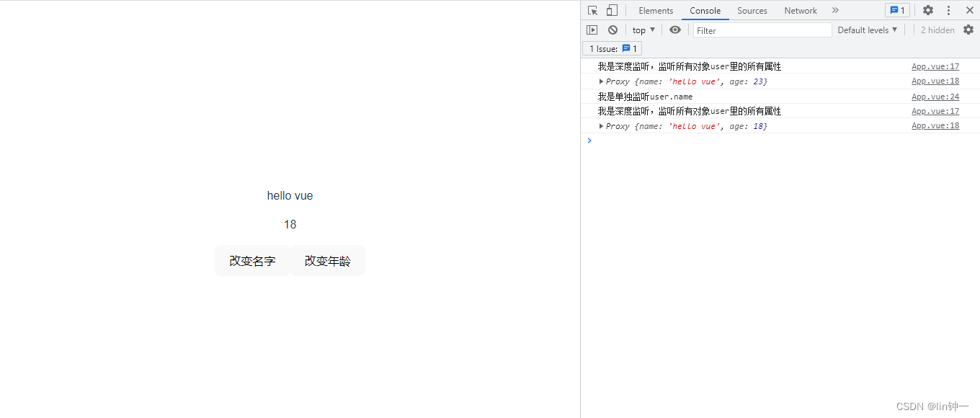The height and width of the screenshot is (418, 980).
Task: Activate the inspect element picker icon
Action: [x=592, y=10]
